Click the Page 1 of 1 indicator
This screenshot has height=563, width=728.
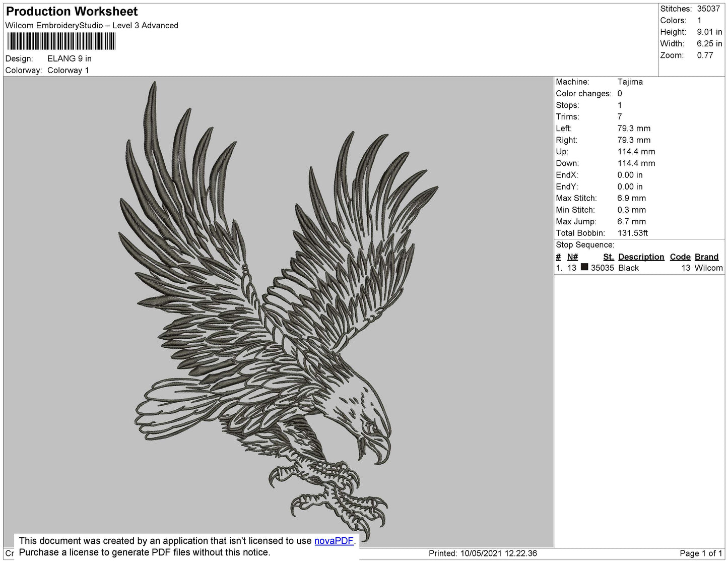pyautogui.click(x=700, y=553)
